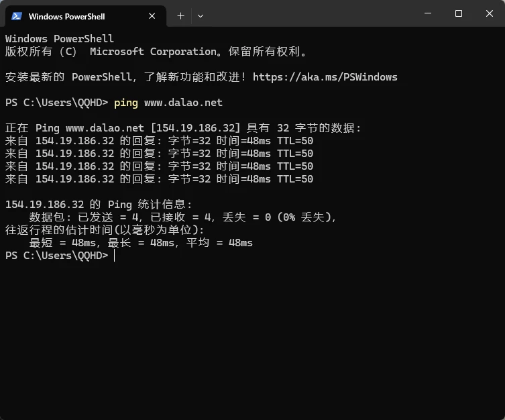505x420 pixels.
Task: Click the 0% 丢失 packet loss text
Action: (x=305, y=217)
